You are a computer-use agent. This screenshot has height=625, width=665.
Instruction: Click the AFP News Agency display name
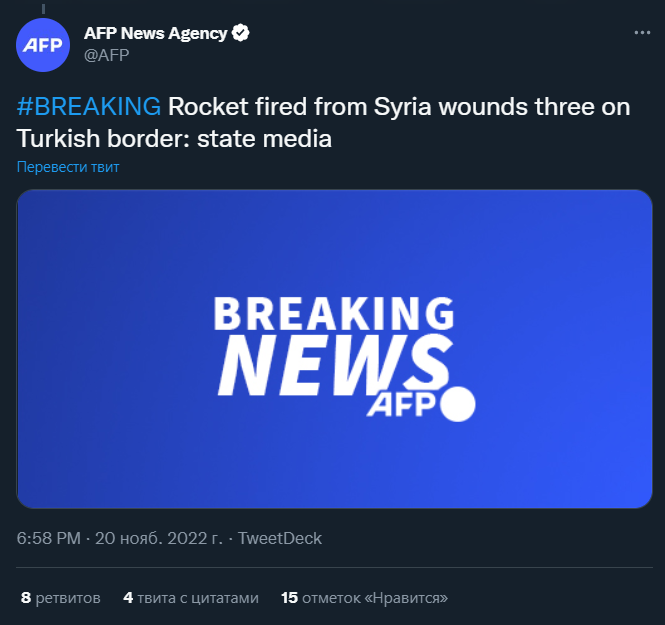point(155,33)
